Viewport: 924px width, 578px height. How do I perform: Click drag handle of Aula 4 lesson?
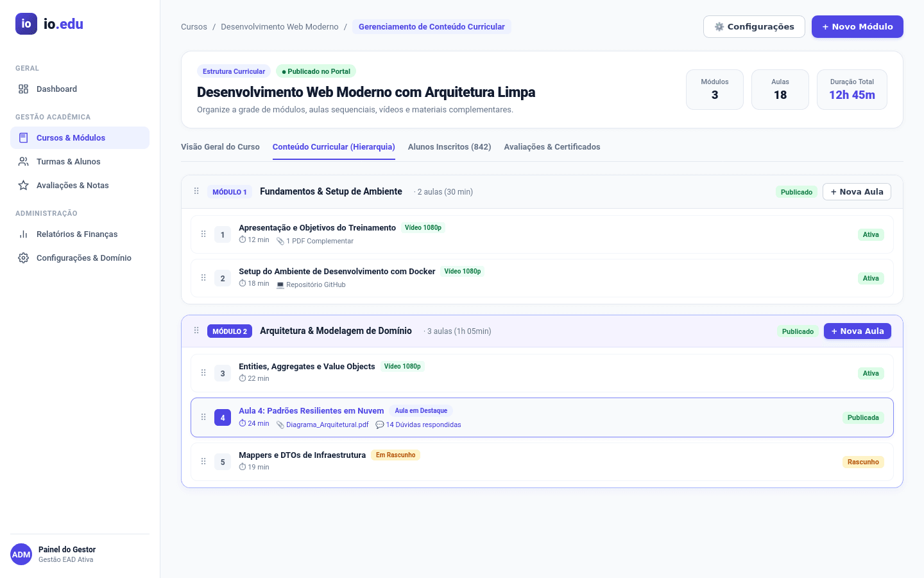pos(203,417)
